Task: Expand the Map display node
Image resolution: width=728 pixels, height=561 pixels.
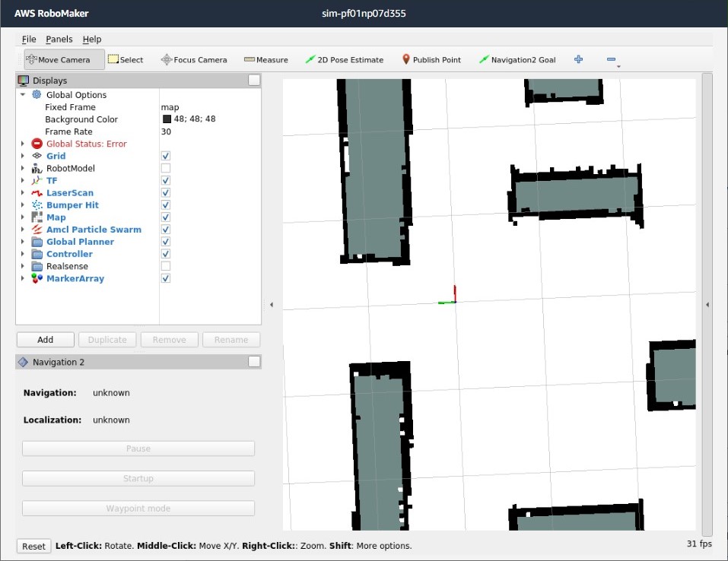Action: click(x=22, y=217)
